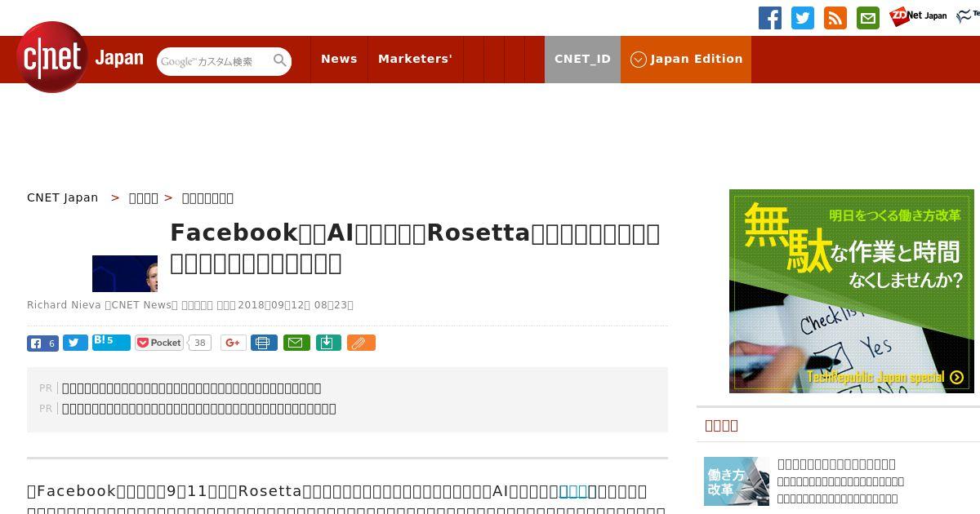Share article on Google+
980x514 pixels.
click(x=234, y=343)
